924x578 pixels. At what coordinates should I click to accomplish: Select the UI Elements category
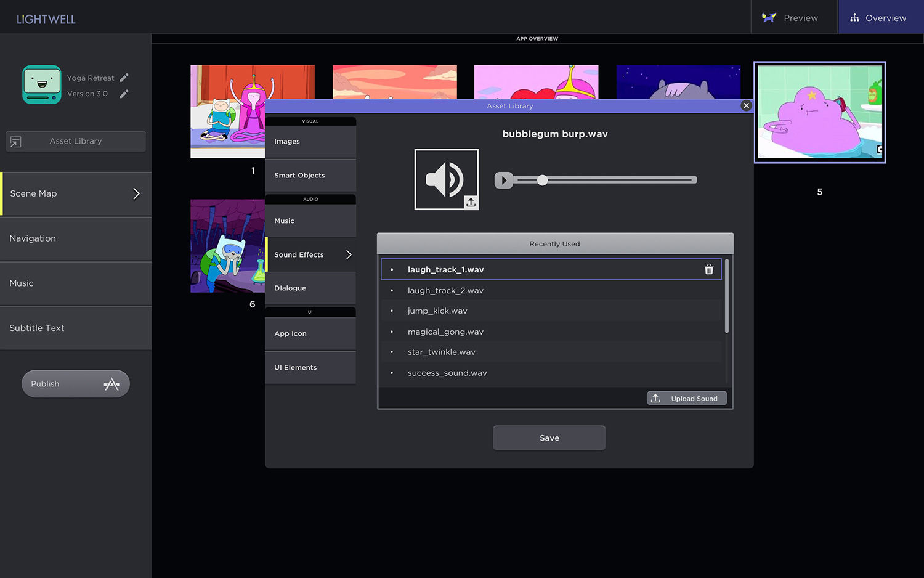(310, 368)
